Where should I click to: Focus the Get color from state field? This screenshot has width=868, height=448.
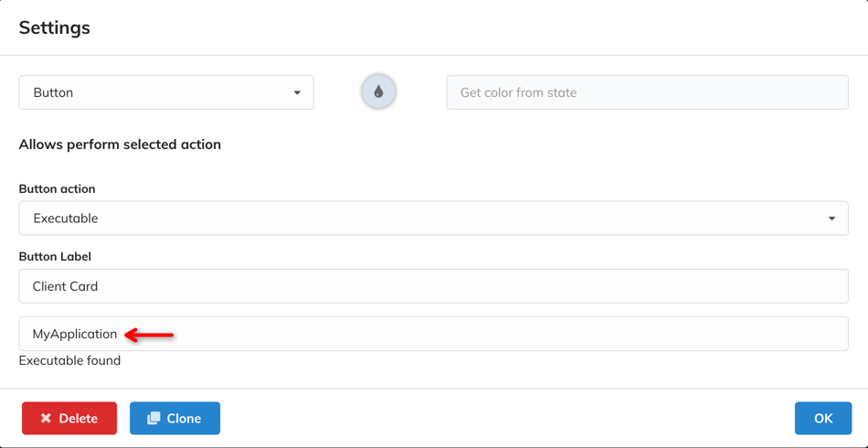click(647, 92)
